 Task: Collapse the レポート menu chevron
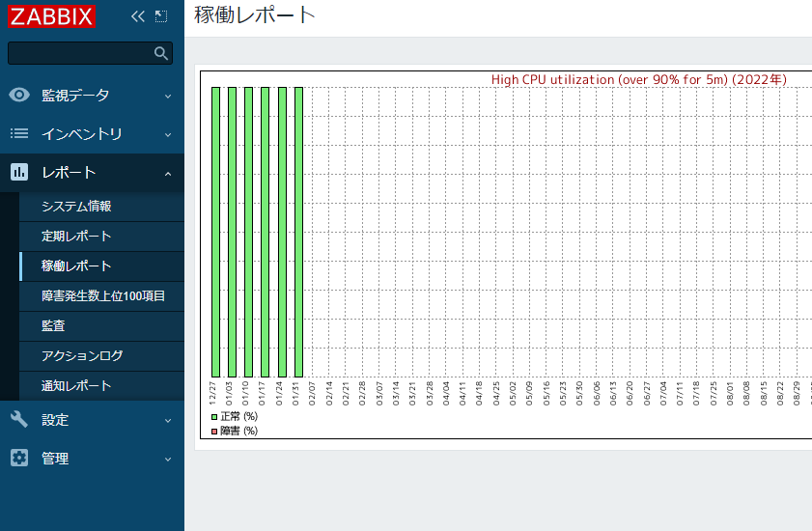168,173
